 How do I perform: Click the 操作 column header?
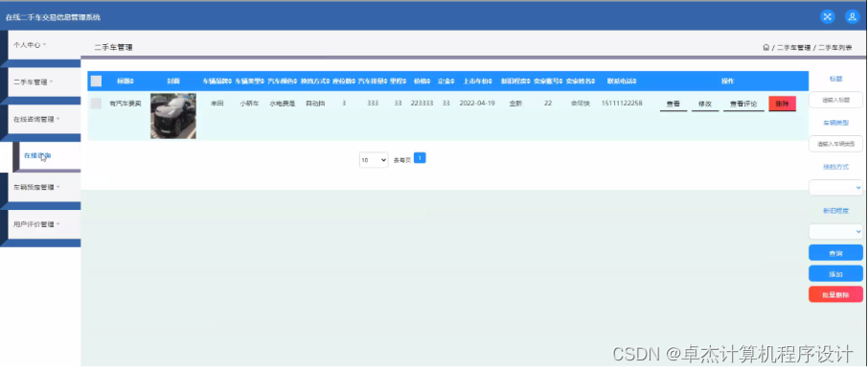(x=727, y=81)
